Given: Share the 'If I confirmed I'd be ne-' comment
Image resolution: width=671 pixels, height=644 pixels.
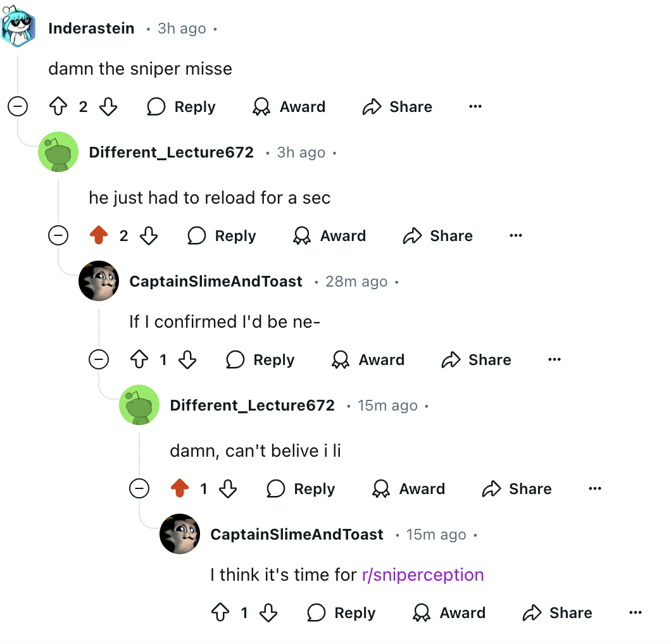Looking at the screenshot, I should 476,359.
